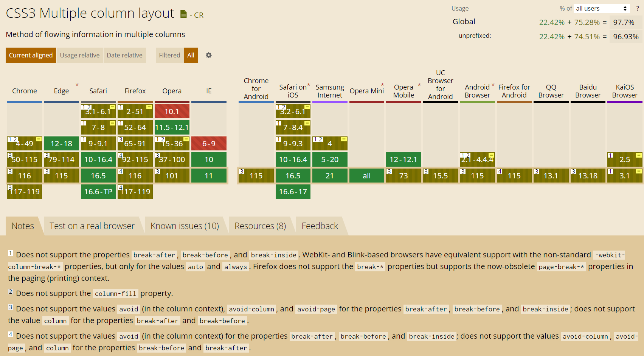Click the QQ Browser header
This screenshot has width=644, height=356.
[551, 91]
